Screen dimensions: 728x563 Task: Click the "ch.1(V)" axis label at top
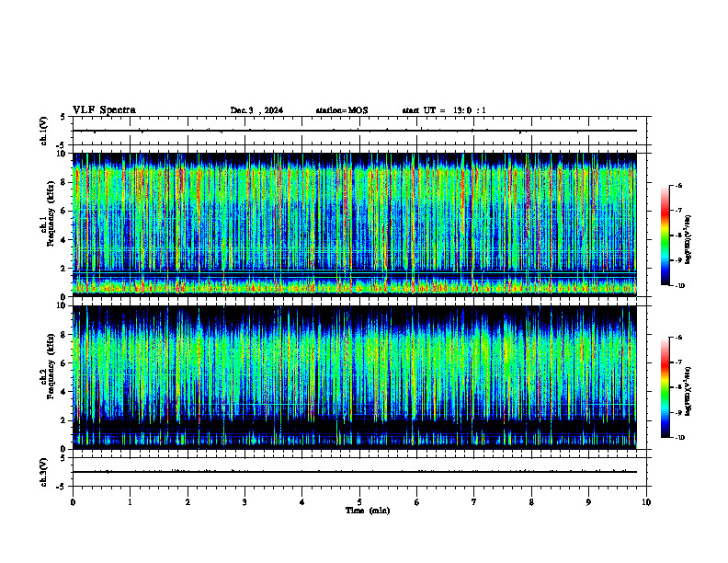pos(44,131)
